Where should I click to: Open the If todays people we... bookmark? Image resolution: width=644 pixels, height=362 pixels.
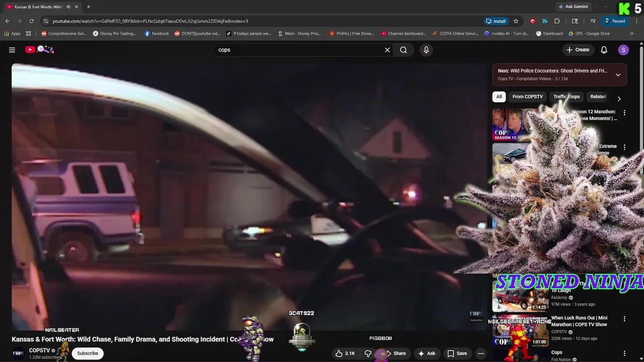[x=249, y=34]
